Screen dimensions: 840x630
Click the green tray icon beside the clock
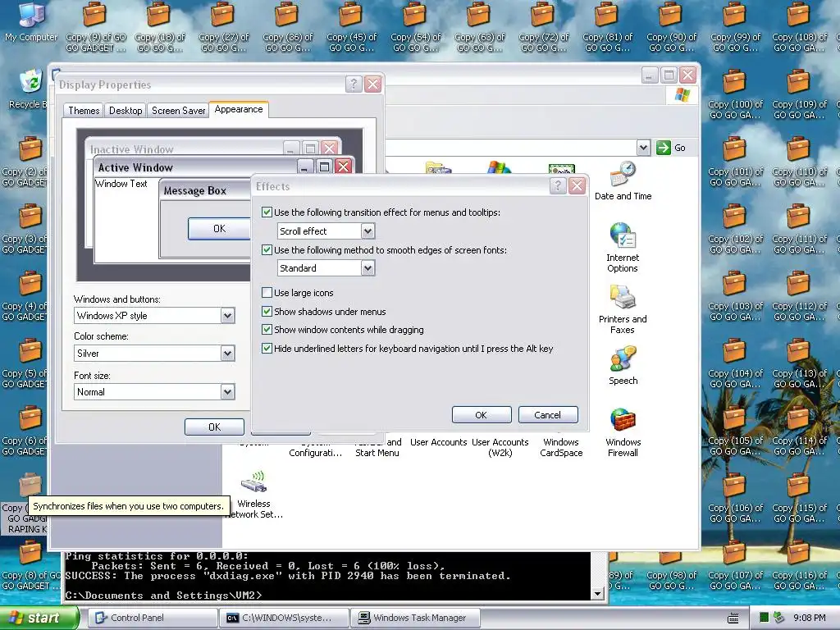click(x=764, y=618)
